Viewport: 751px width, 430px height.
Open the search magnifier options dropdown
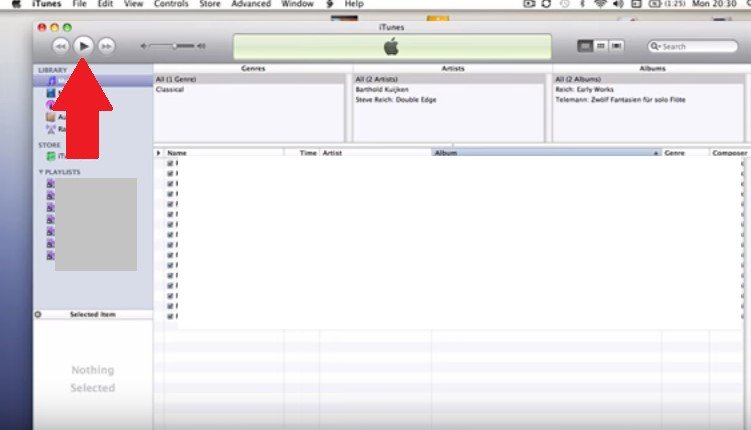[655, 46]
